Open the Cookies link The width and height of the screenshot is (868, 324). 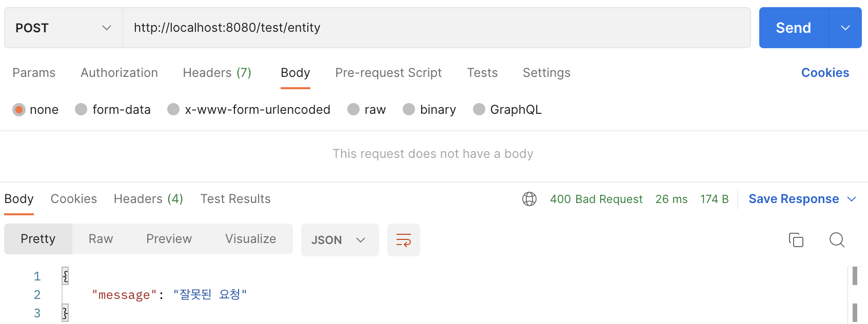coord(825,73)
